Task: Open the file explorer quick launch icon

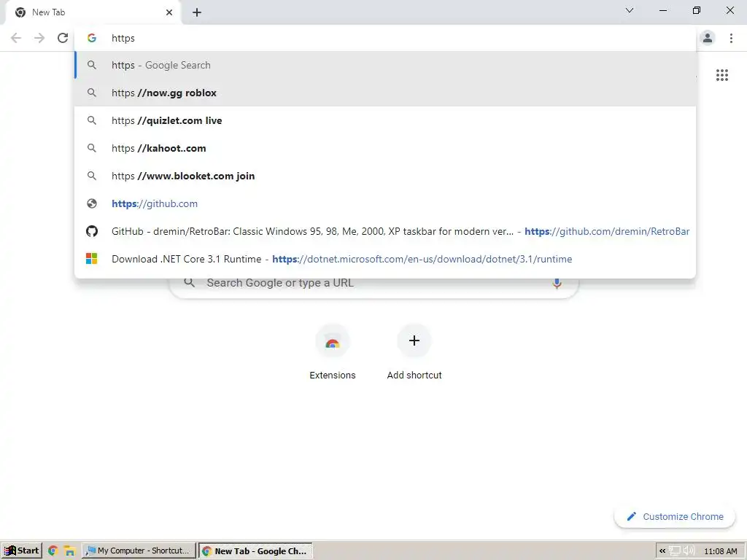Action: tap(69, 551)
